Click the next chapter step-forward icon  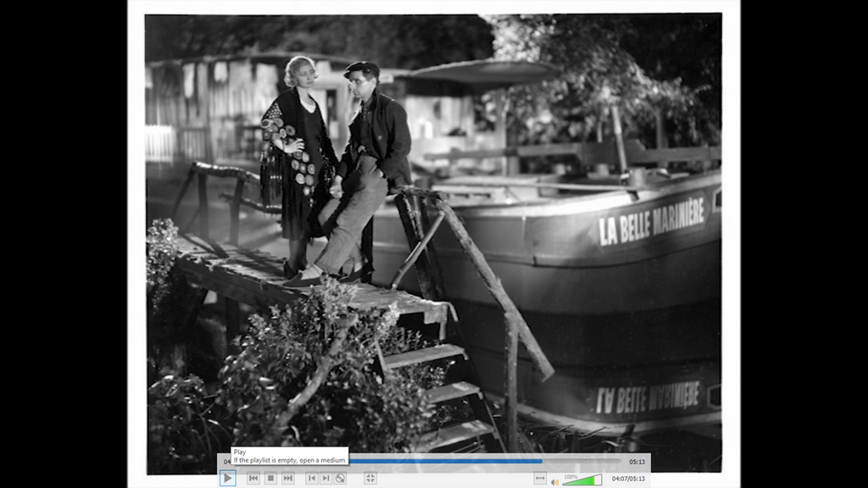tap(326, 479)
